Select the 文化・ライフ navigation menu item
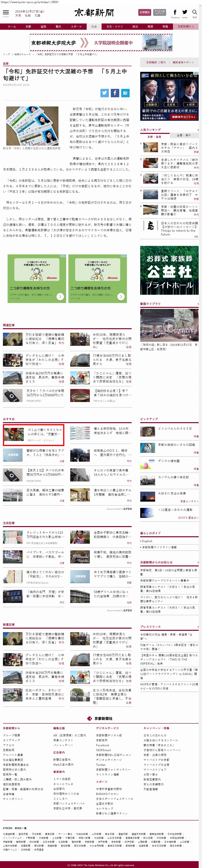 pyautogui.click(x=115, y=27)
